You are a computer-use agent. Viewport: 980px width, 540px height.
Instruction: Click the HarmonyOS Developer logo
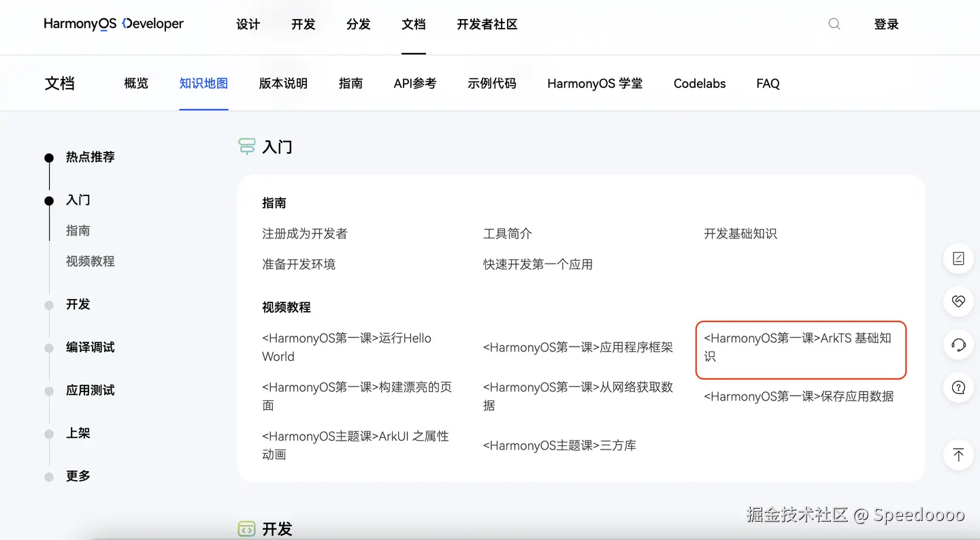coord(114,24)
